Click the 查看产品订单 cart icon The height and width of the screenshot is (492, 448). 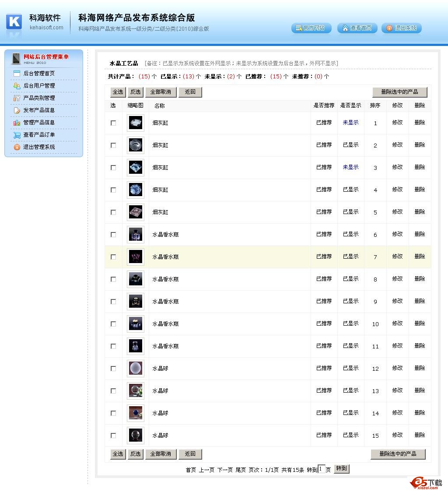pos(17,135)
